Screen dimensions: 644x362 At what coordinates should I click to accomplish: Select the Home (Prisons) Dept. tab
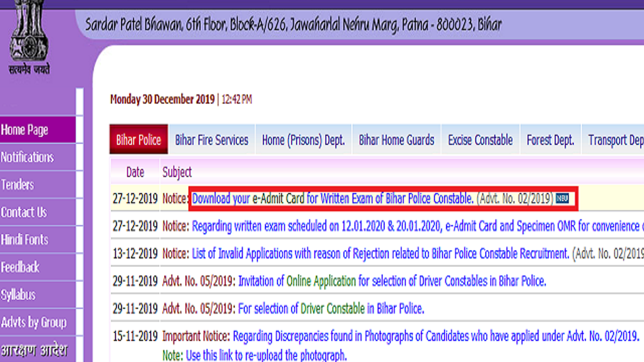tap(303, 141)
